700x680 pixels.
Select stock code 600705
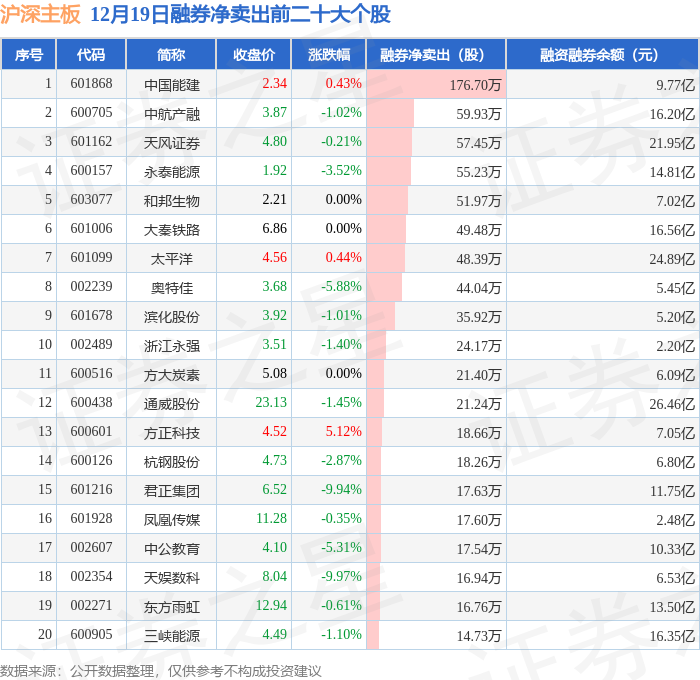[92, 113]
